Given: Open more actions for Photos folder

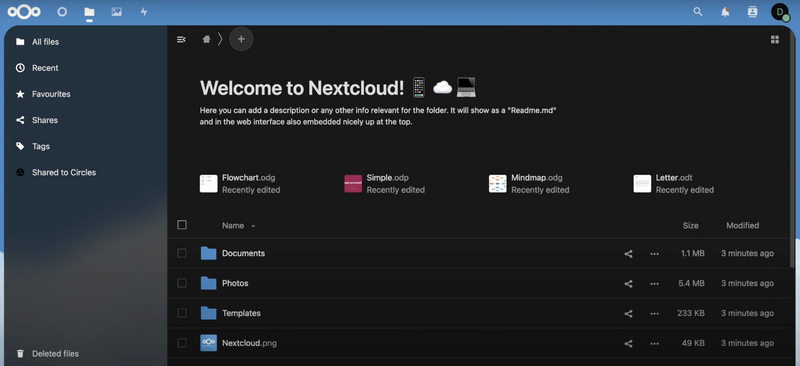Looking at the screenshot, I should coord(655,283).
